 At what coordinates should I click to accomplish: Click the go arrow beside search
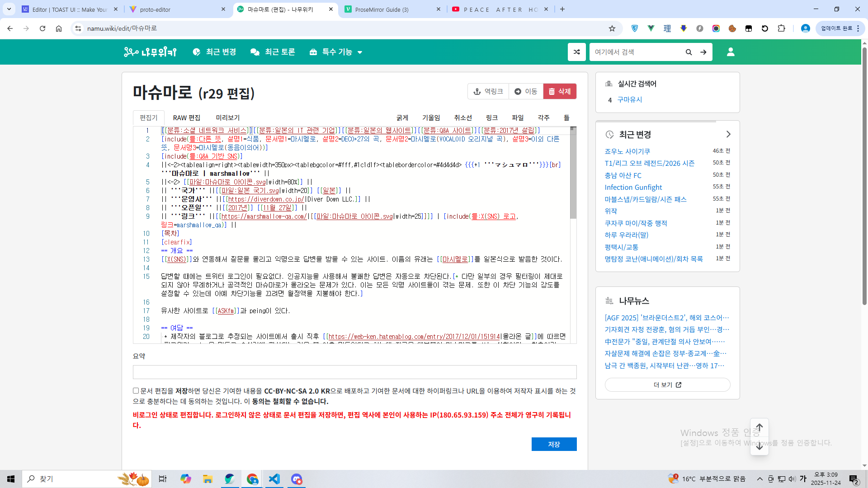coord(703,52)
